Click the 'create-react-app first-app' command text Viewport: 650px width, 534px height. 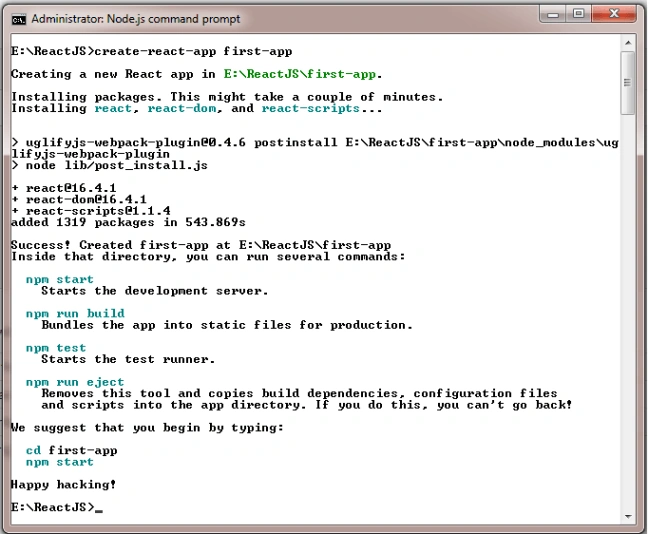click(193, 51)
